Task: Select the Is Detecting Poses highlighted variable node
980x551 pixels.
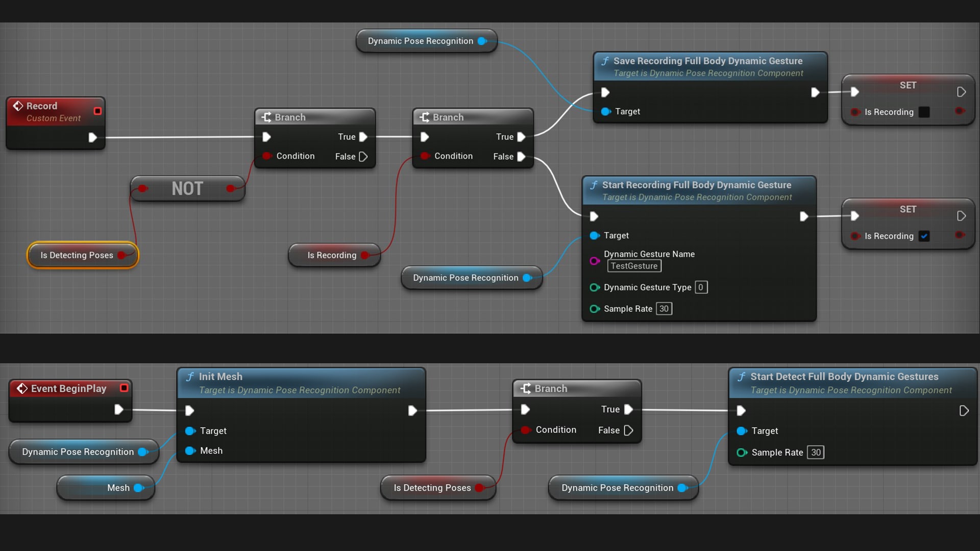Action: [77, 255]
